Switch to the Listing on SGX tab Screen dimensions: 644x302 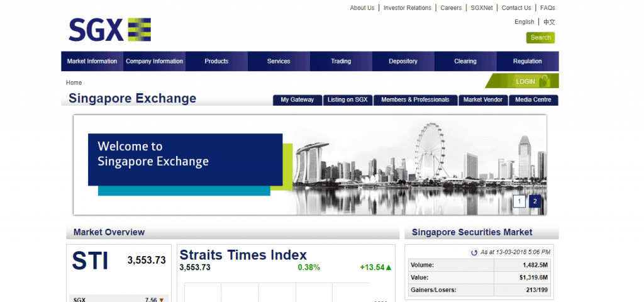pyautogui.click(x=347, y=100)
